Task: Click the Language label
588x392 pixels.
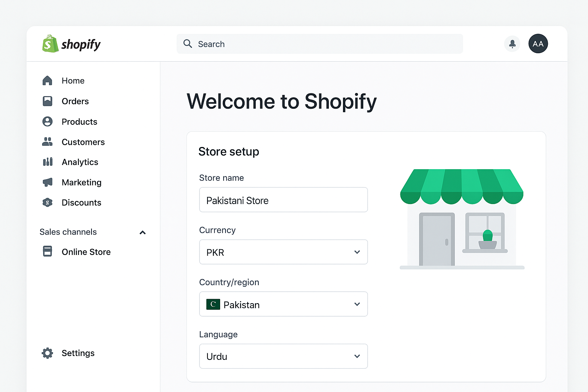Action: (x=219, y=335)
